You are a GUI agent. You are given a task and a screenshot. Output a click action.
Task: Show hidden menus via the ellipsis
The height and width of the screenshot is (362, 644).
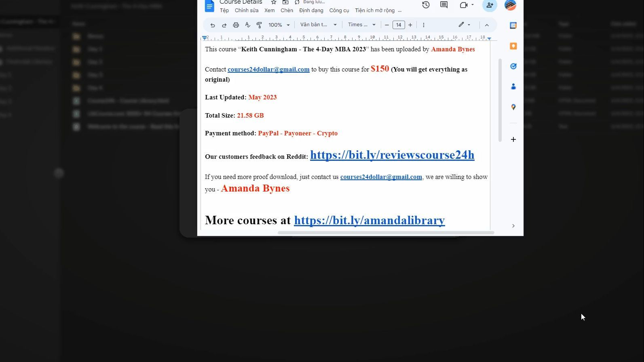pos(400,11)
